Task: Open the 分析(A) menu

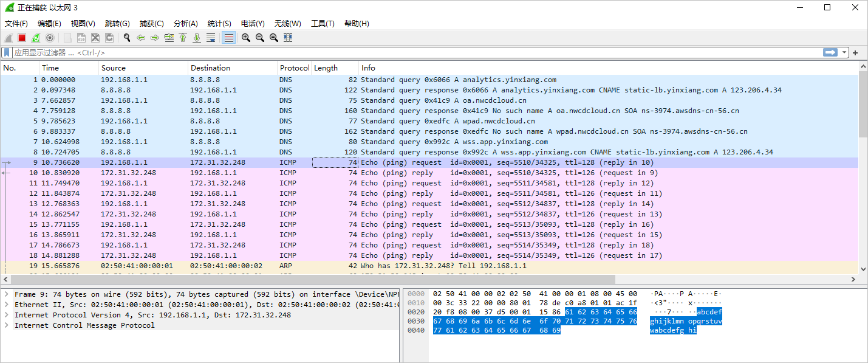Action: (x=185, y=24)
